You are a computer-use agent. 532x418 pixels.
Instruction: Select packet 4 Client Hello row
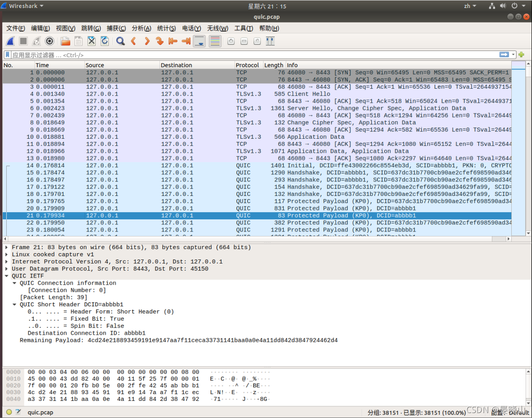tap(257, 94)
